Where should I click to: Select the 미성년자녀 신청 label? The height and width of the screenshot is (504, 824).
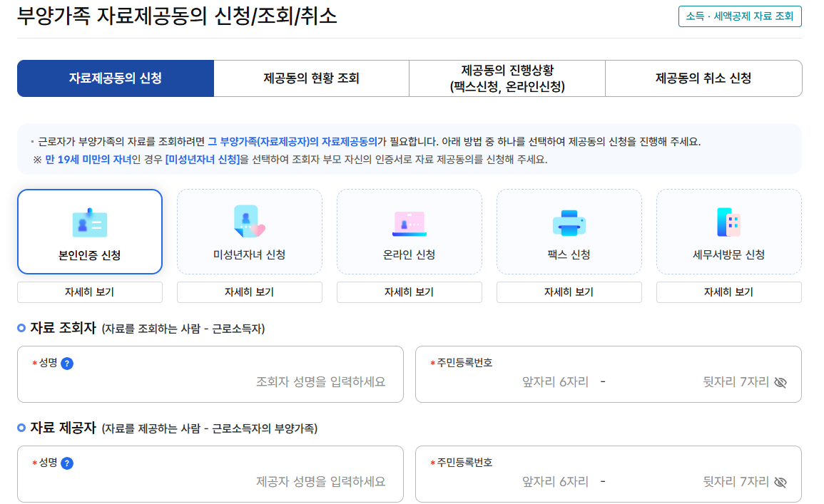(249, 254)
